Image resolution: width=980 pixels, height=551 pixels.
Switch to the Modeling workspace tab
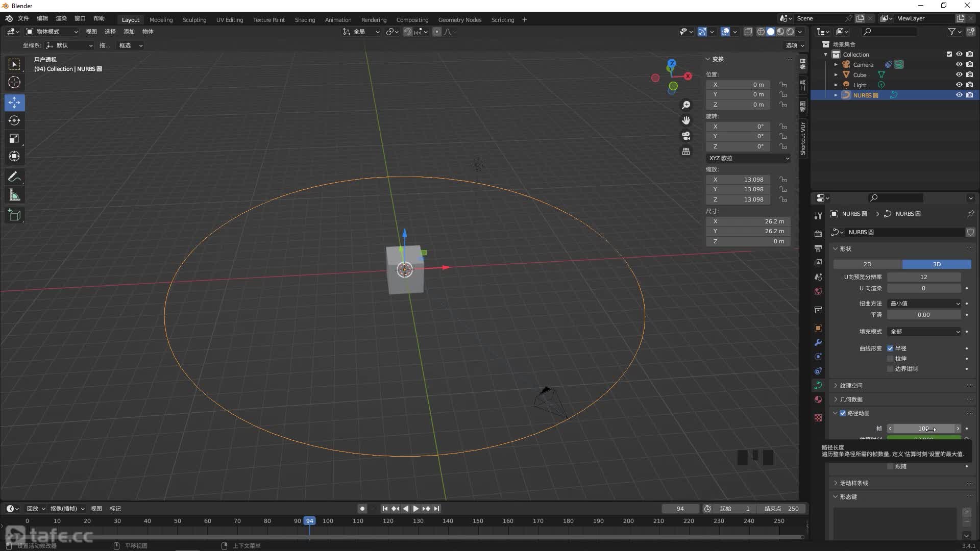pyautogui.click(x=161, y=20)
